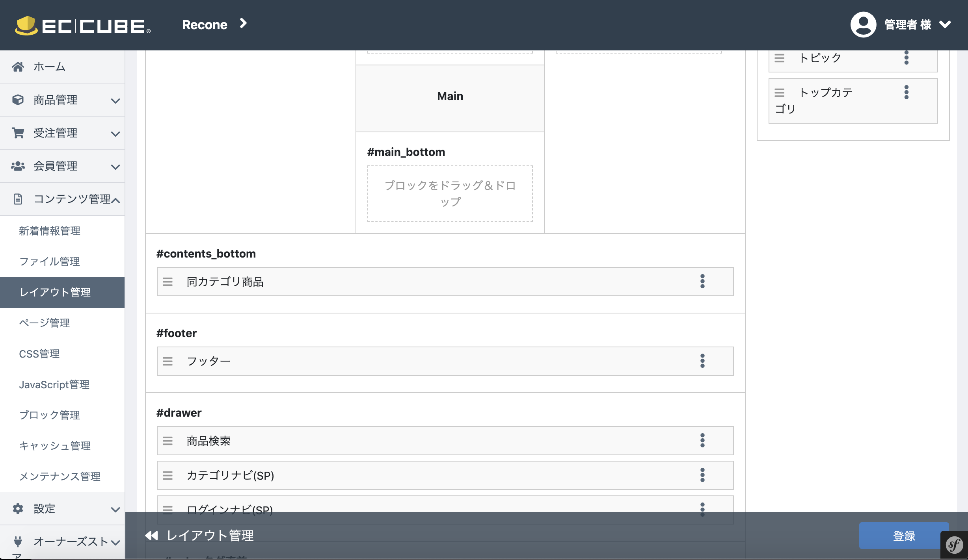
Task: Click the home icon in the sidebar
Action: (18, 67)
